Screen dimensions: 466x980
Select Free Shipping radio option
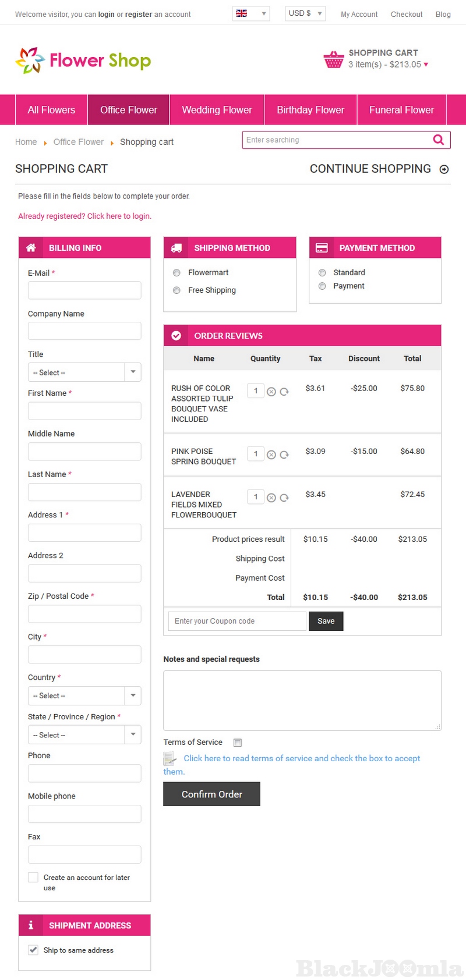point(176,290)
